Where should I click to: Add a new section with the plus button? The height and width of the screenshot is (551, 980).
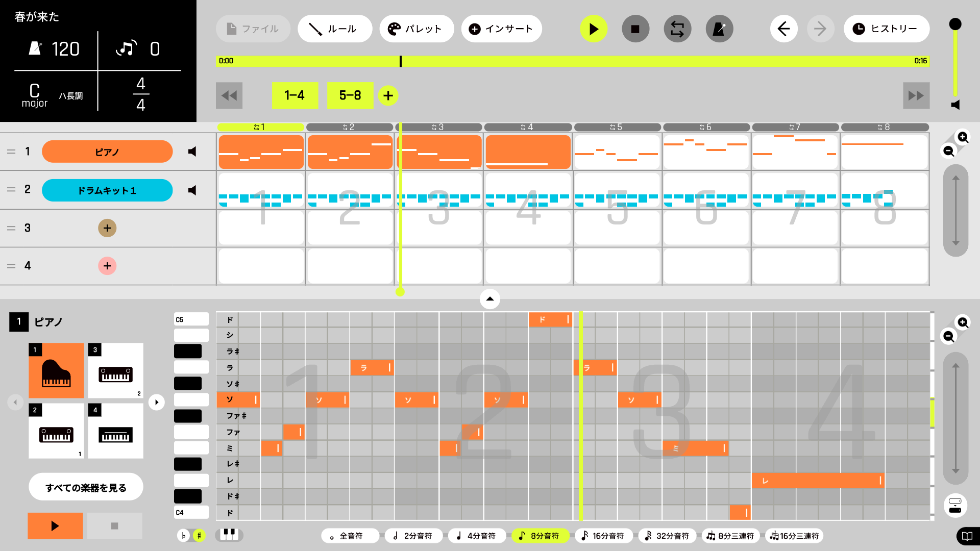pyautogui.click(x=388, y=95)
